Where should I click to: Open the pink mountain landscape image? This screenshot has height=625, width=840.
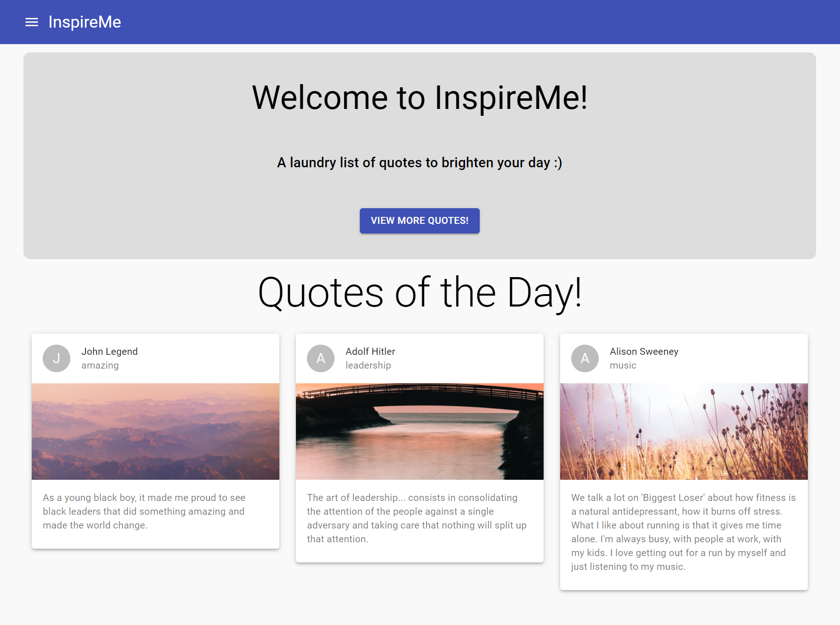[155, 432]
